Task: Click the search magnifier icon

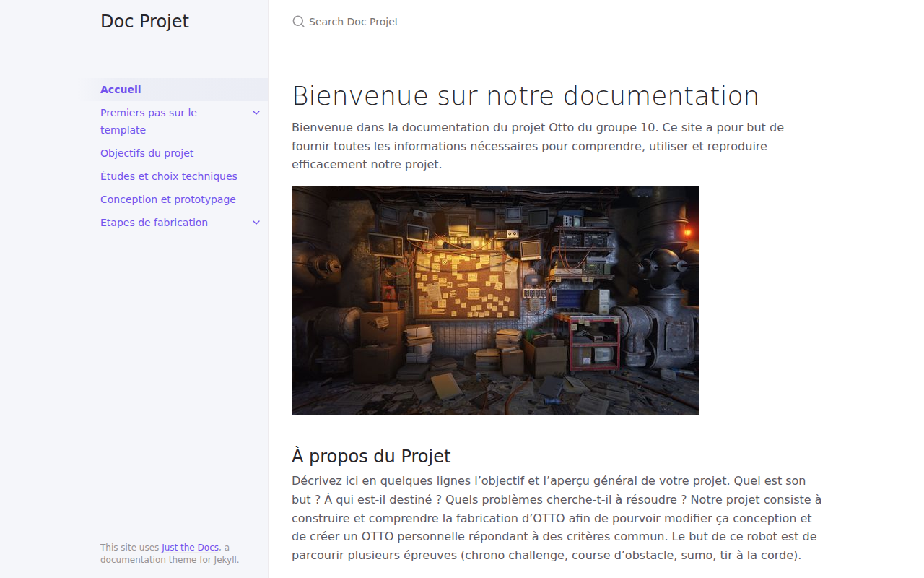Action: pyautogui.click(x=298, y=22)
